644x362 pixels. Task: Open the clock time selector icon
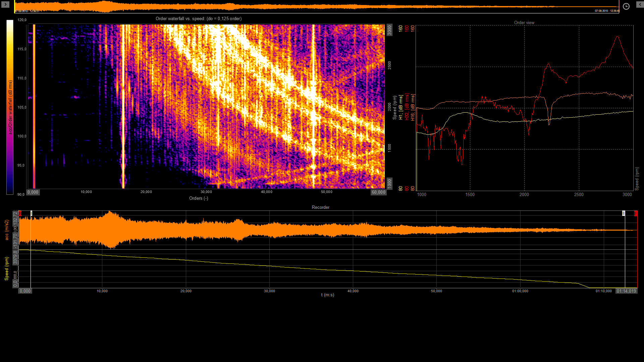(x=626, y=6)
